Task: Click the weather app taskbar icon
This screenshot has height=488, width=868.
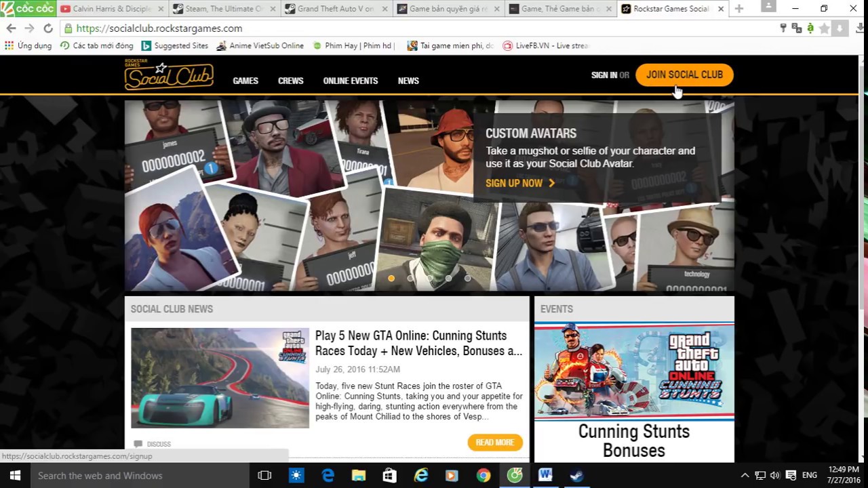Action: coord(296,475)
